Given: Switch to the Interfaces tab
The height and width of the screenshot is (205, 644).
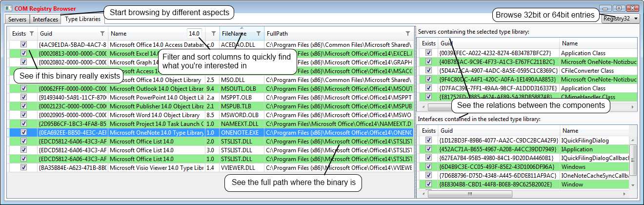Looking at the screenshot, I should click(x=45, y=20).
